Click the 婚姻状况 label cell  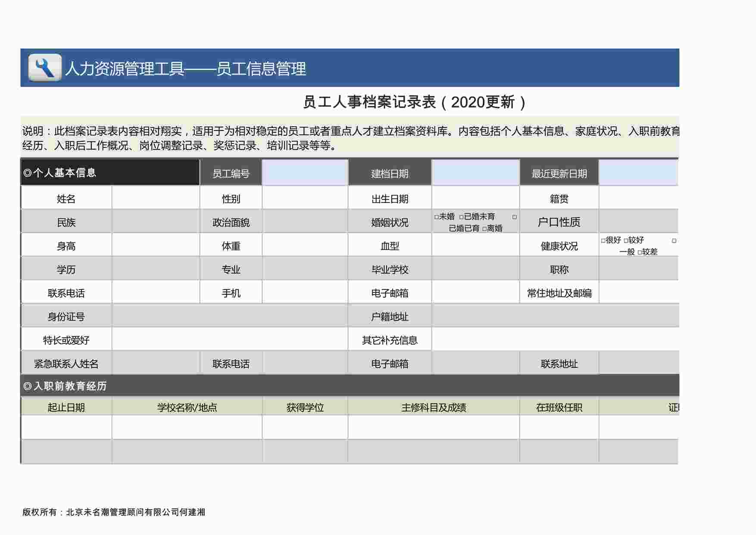pyautogui.click(x=390, y=222)
